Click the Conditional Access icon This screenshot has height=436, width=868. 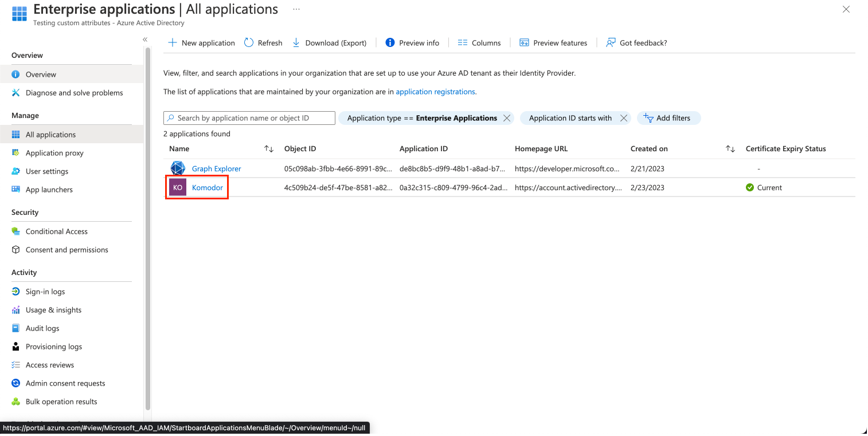(16, 231)
